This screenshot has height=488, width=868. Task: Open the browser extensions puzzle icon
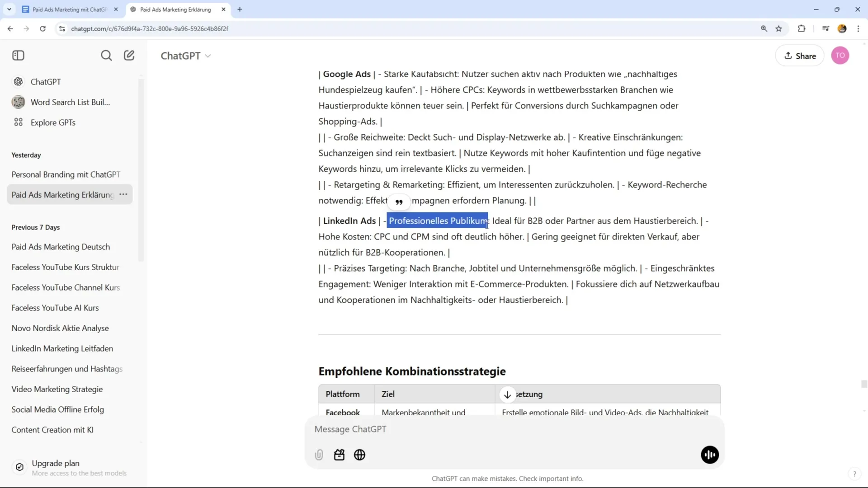802,28
